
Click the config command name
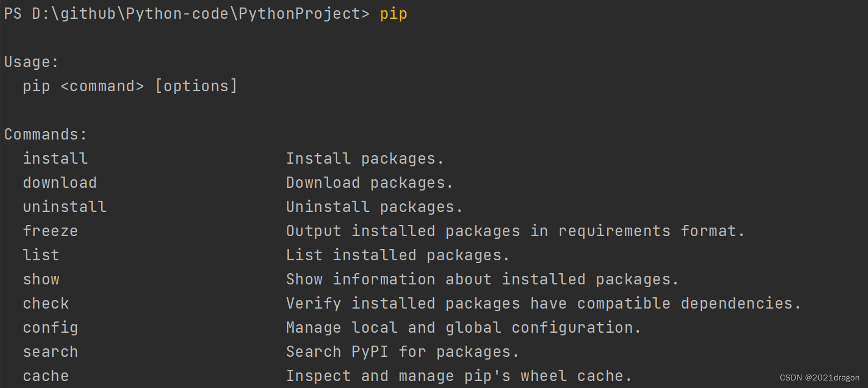tap(50, 328)
